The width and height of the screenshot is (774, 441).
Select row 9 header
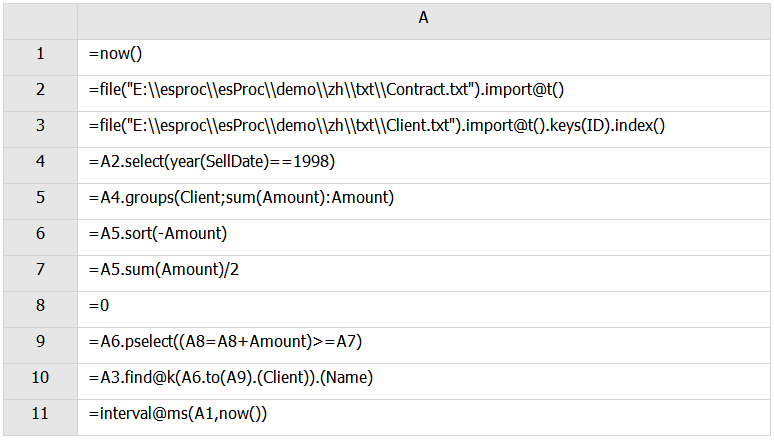point(40,346)
